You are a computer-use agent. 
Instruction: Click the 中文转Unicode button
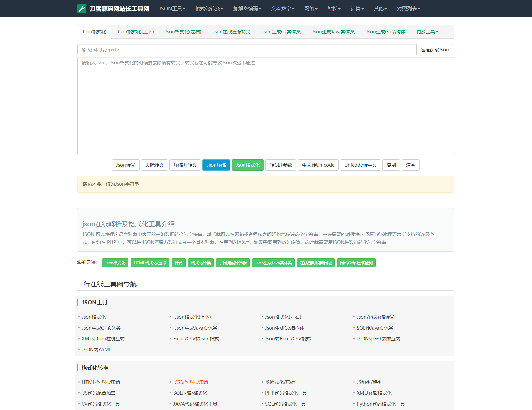coord(318,165)
